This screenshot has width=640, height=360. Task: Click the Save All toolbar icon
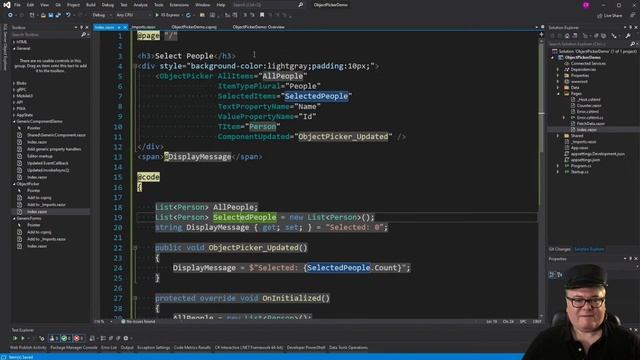click(x=58, y=15)
